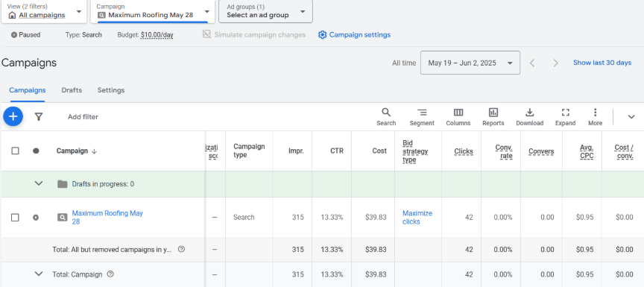Open Reports from the table toolbar
Viewport: 644px width, 287px height.
pyautogui.click(x=493, y=117)
